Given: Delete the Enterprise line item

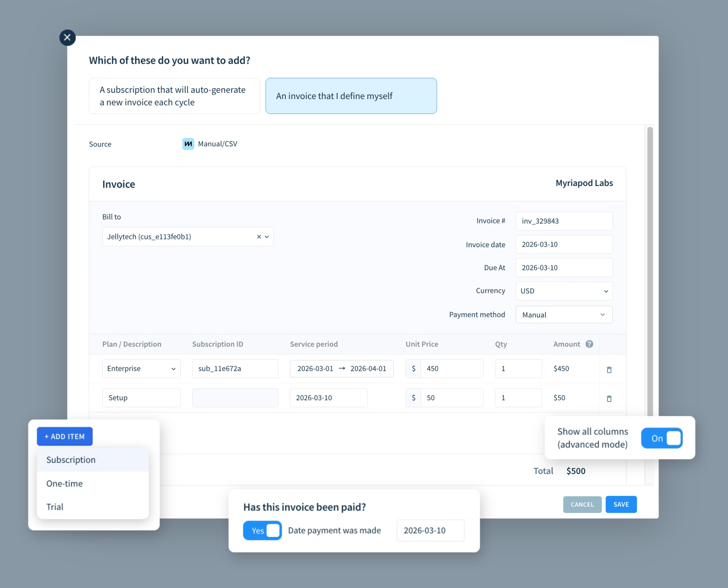Looking at the screenshot, I should pos(609,369).
